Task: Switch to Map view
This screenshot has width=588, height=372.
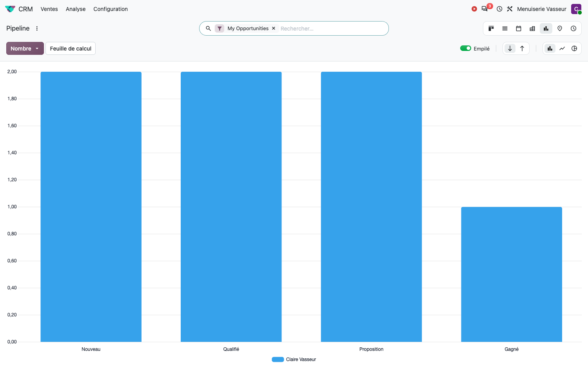Action: click(560, 28)
